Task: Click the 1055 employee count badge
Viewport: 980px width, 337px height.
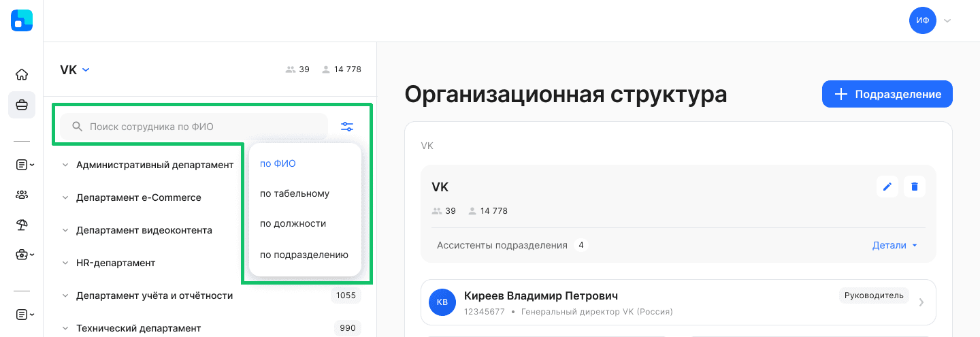Action: coord(346,295)
